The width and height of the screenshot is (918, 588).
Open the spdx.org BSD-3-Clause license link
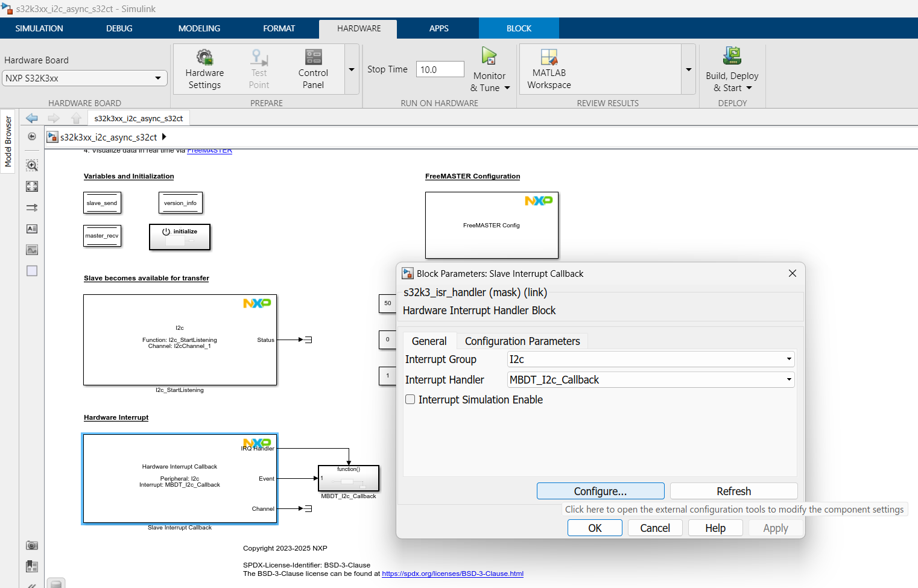pos(452,574)
